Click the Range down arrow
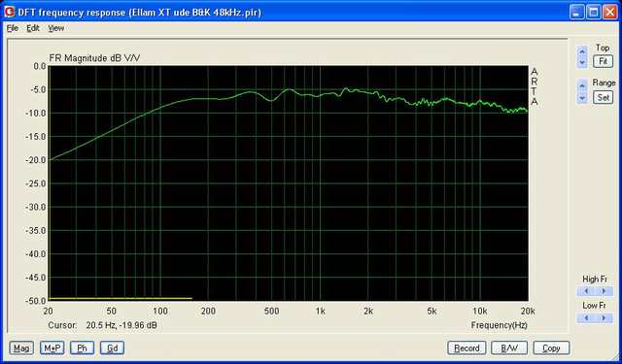 click(582, 98)
